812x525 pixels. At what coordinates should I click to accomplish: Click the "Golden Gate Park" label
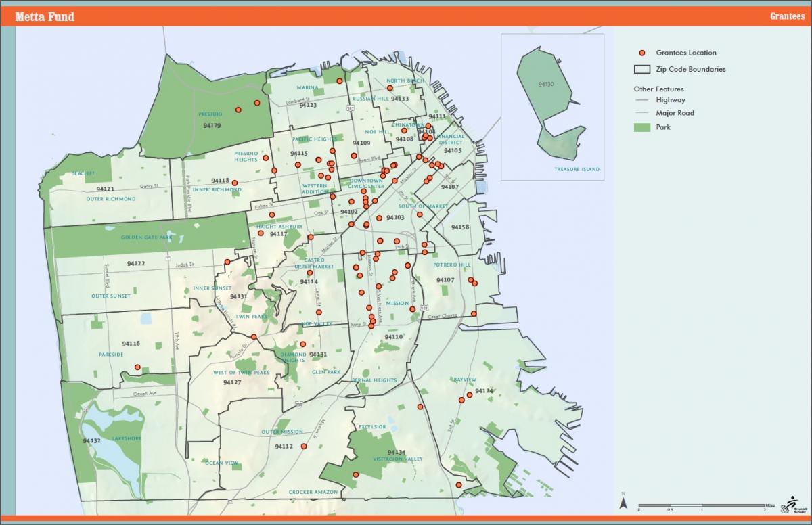coord(147,238)
